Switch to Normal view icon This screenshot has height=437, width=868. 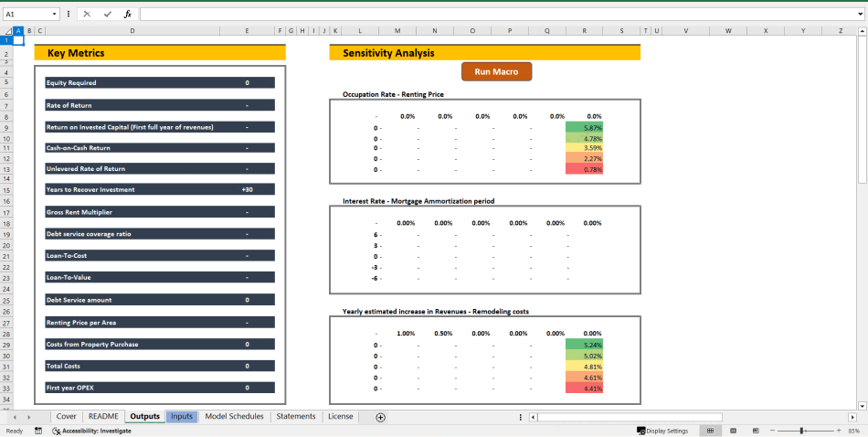coord(711,431)
